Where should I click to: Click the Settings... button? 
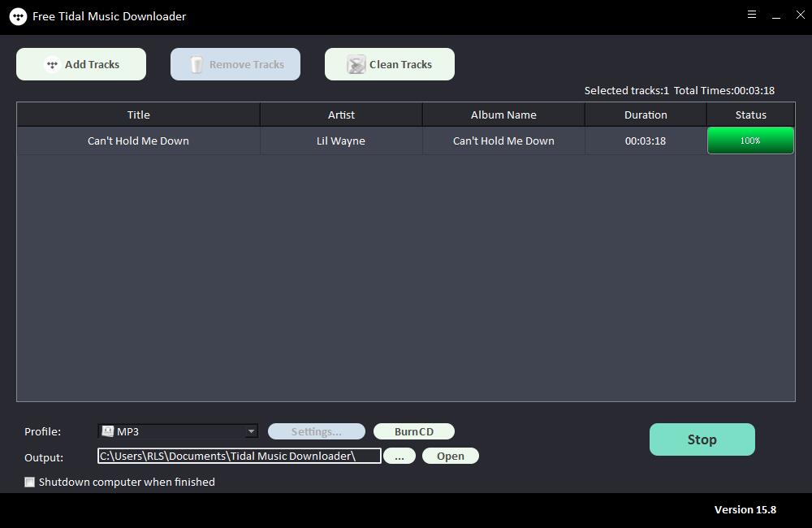[x=317, y=431]
